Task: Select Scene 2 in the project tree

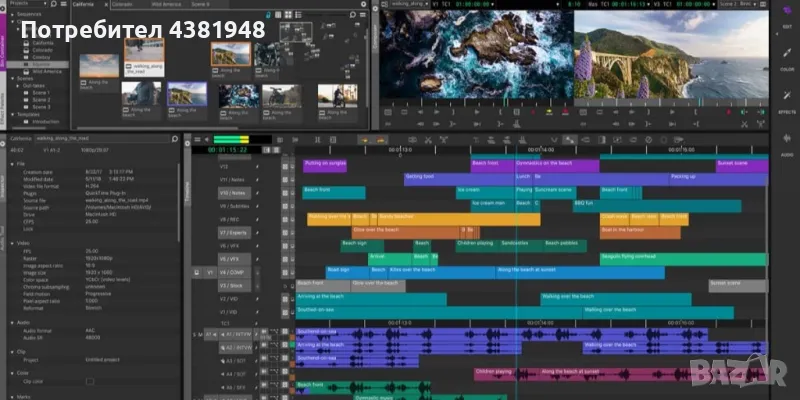Action: pyautogui.click(x=41, y=100)
